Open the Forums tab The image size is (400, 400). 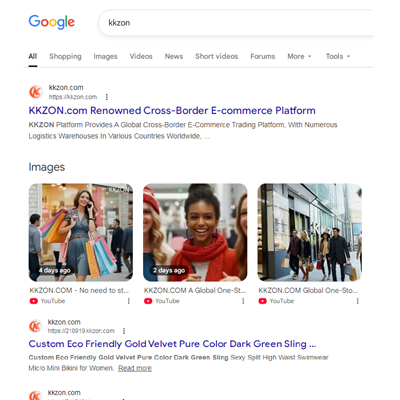[263, 56]
